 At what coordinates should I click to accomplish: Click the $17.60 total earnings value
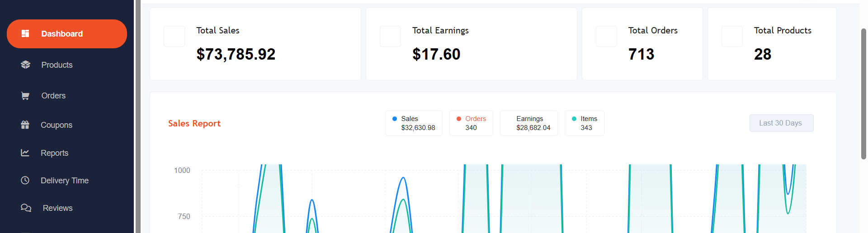pyautogui.click(x=436, y=54)
